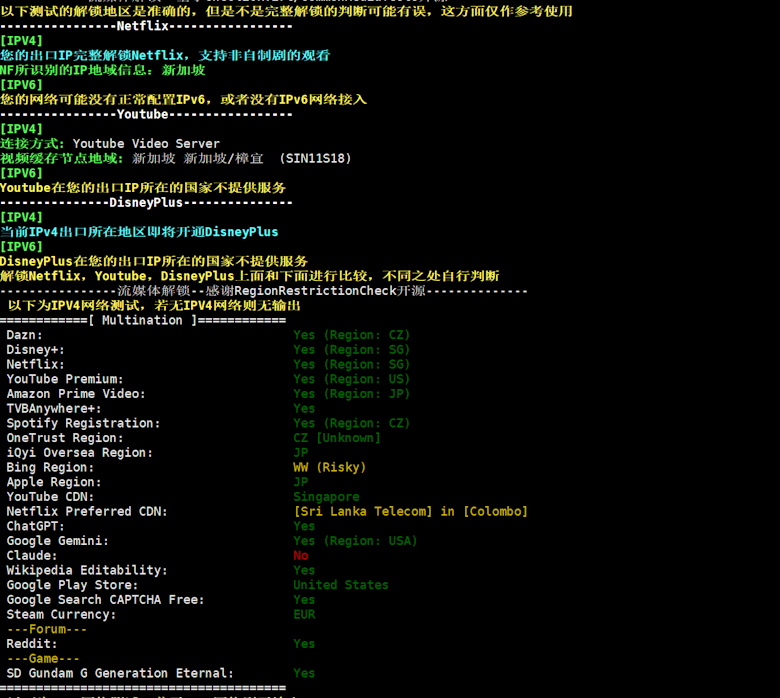
Task: Click the red 'No' result for Claude
Action: 300,556
